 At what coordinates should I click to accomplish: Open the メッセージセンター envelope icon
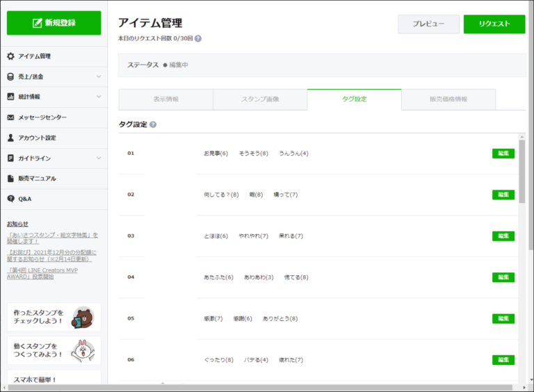point(11,117)
